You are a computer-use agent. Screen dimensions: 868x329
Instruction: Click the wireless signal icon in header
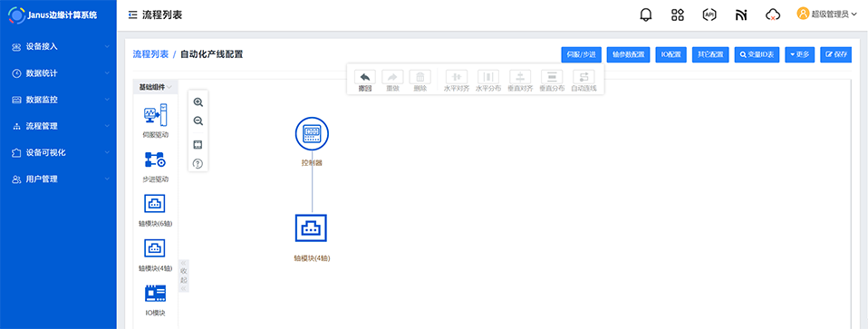coord(741,15)
